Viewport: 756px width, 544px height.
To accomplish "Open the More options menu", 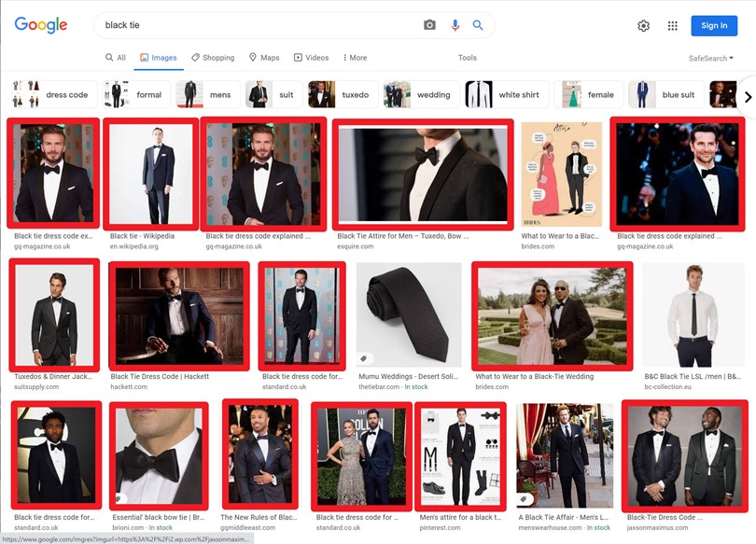I will (355, 58).
